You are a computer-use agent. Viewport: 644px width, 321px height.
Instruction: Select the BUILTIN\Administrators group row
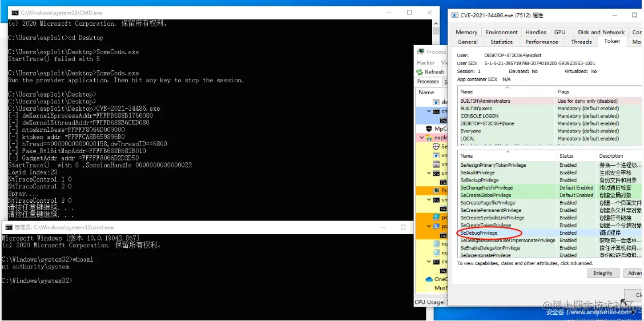[x=550, y=101]
